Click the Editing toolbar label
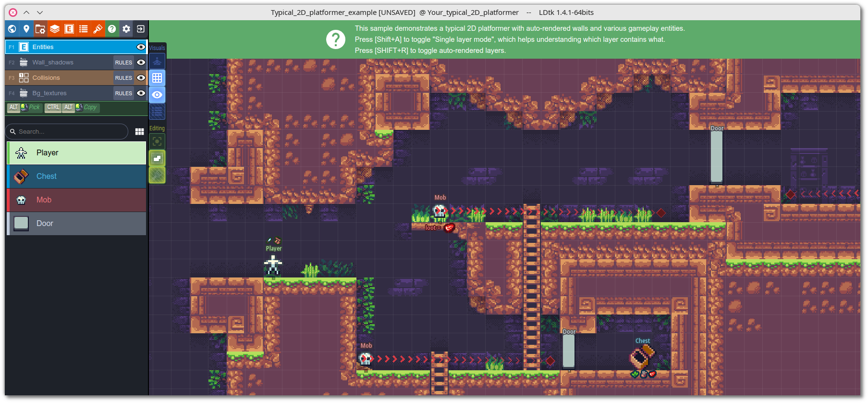This screenshot has height=403, width=868. [157, 128]
